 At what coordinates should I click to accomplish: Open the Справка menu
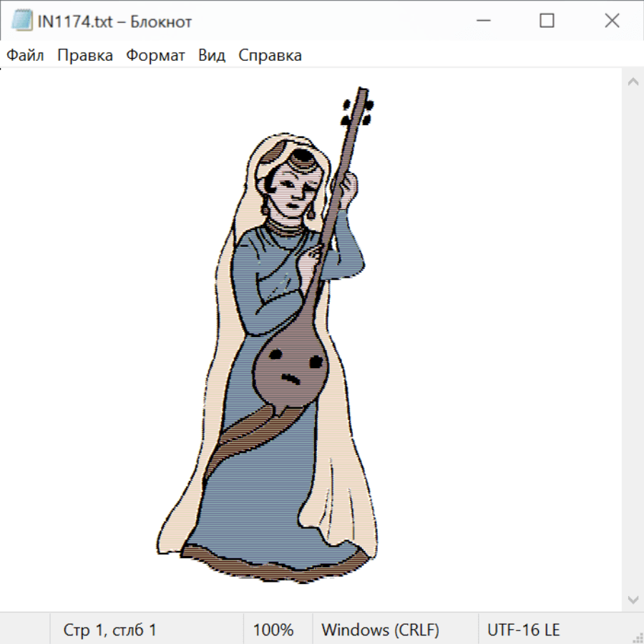pos(270,56)
